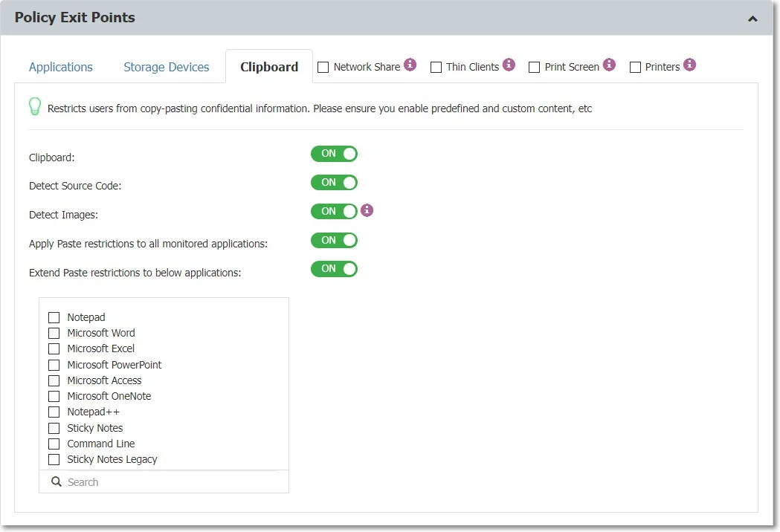780x532 pixels.
Task: Check the Command Line checkbox
Action: coord(54,444)
